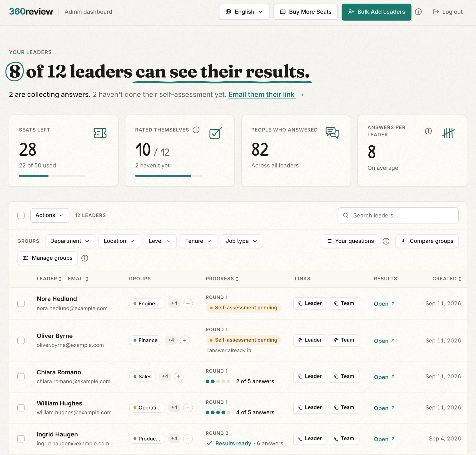Open the Job type filter dropdown
This screenshot has width=476, height=455.
(242, 241)
